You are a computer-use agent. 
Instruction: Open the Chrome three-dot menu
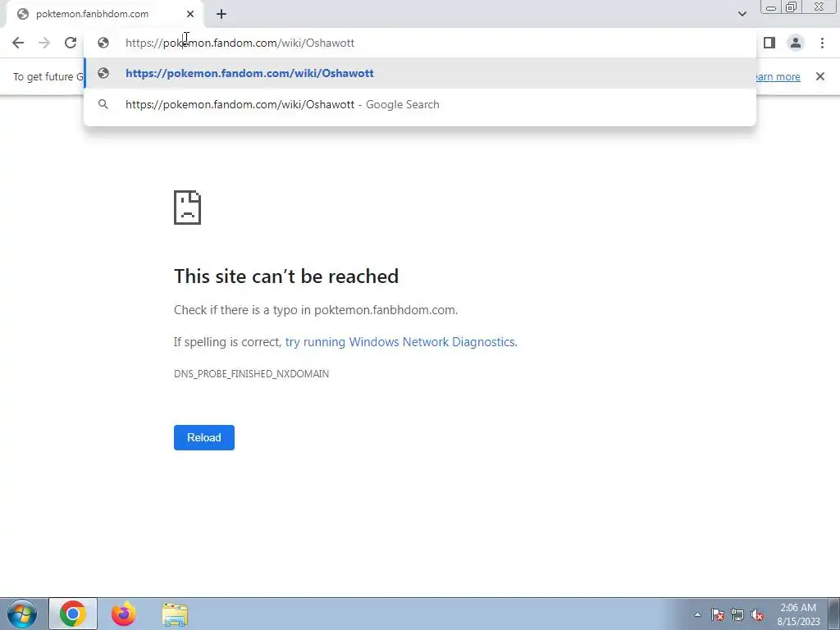[822, 43]
